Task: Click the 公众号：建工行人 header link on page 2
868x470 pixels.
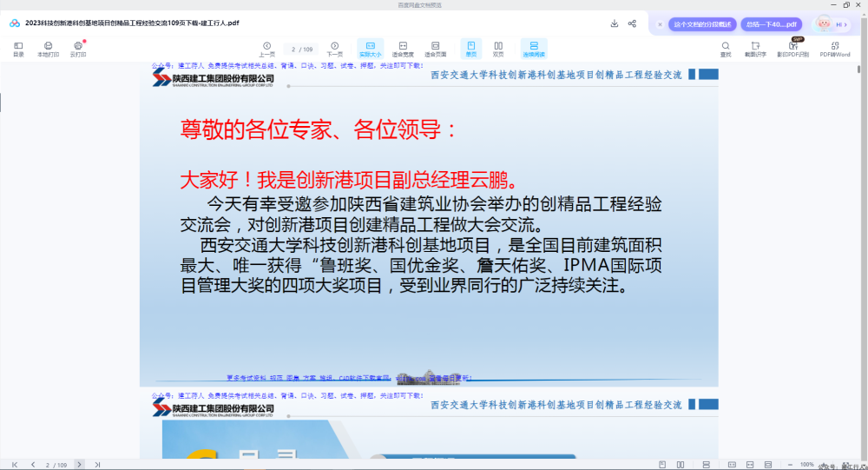Action: coord(287,65)
